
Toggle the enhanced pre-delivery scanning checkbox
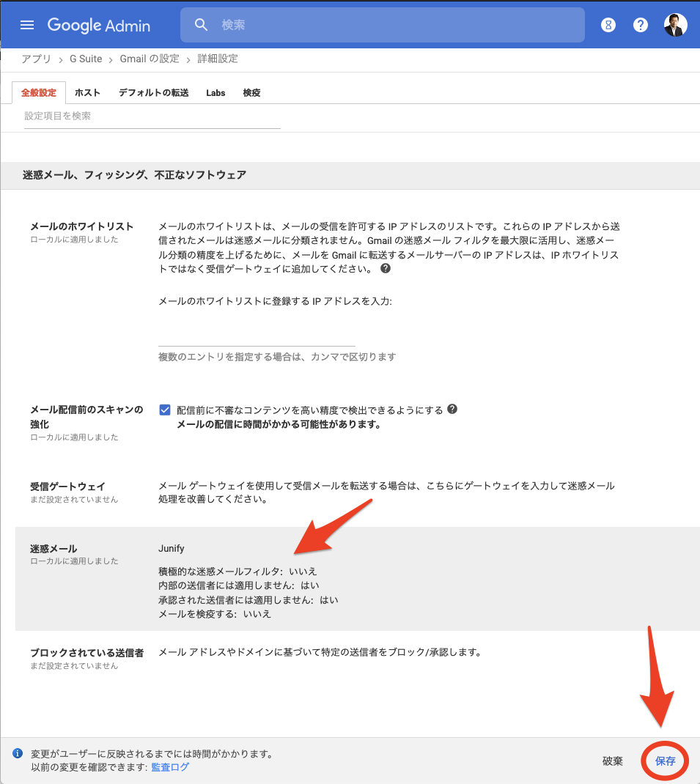point(165,410)
